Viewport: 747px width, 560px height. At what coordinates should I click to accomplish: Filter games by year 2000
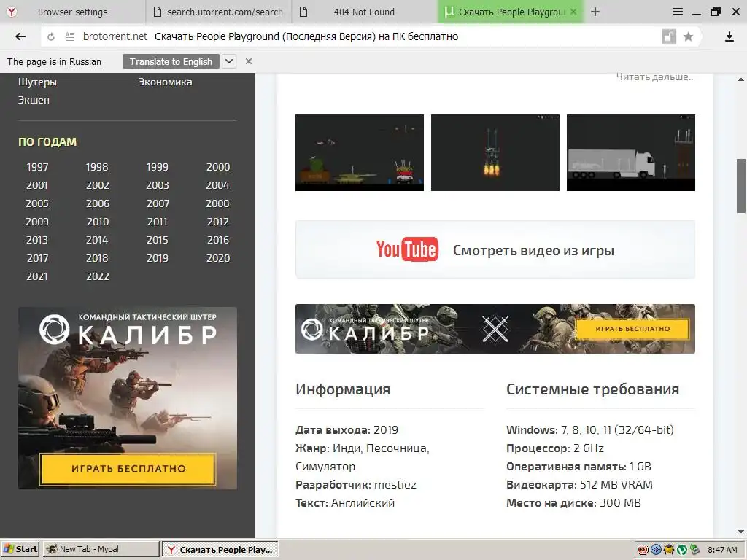point(218,167)
